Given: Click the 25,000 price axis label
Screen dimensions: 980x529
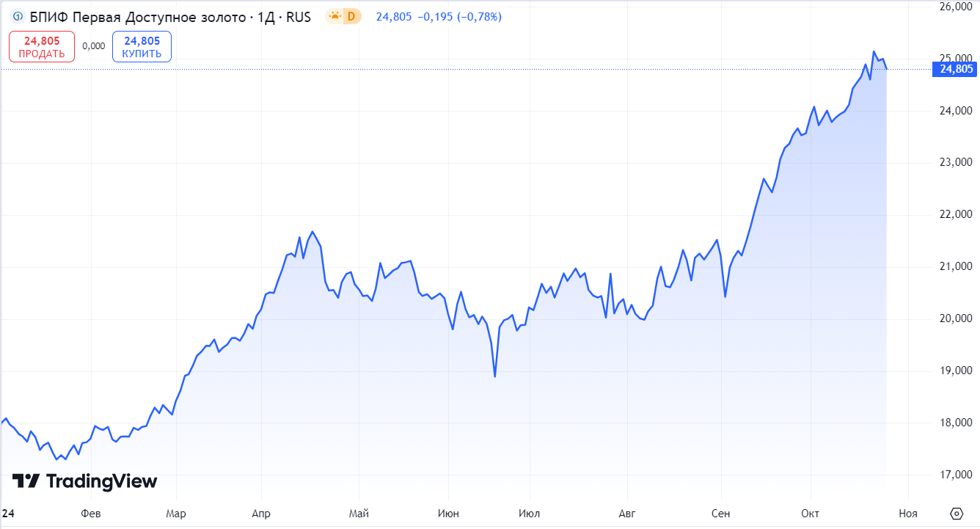Looking at the screenshot, I should 954,59.
